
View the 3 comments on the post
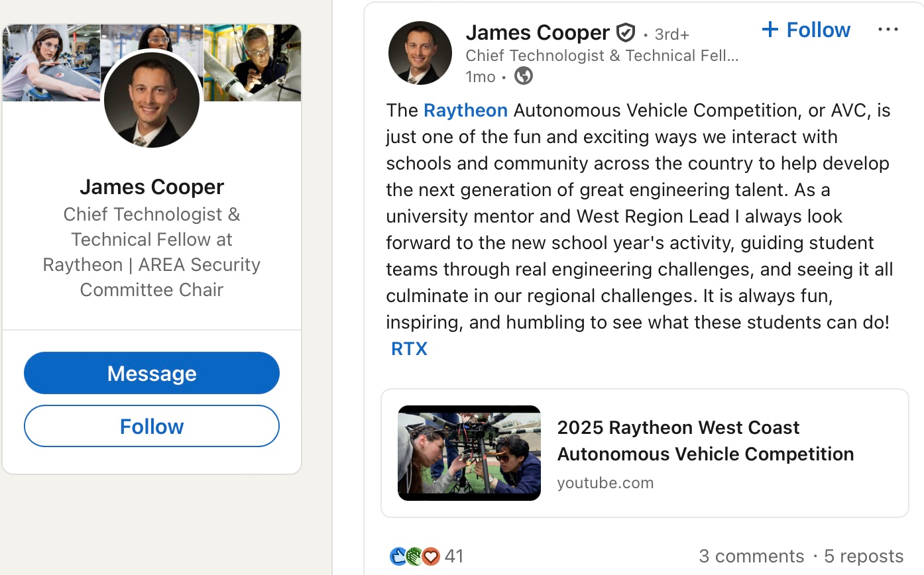point(751,556)
